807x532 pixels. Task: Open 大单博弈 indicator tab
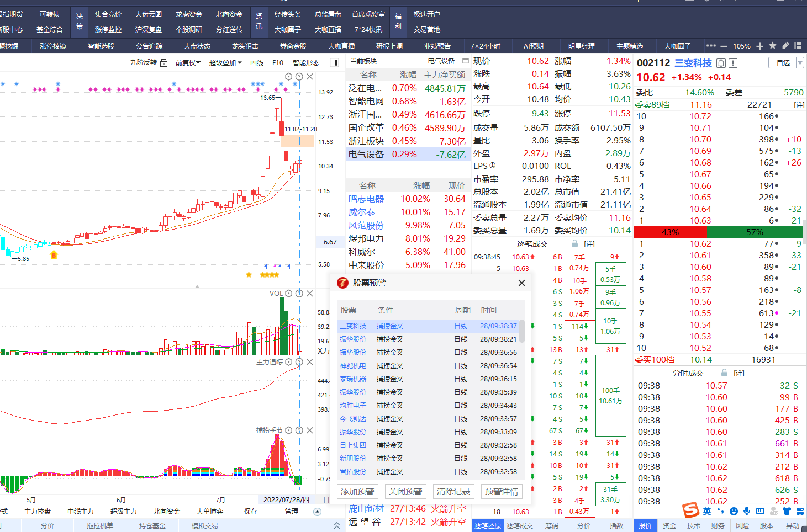tap(210, 512)
